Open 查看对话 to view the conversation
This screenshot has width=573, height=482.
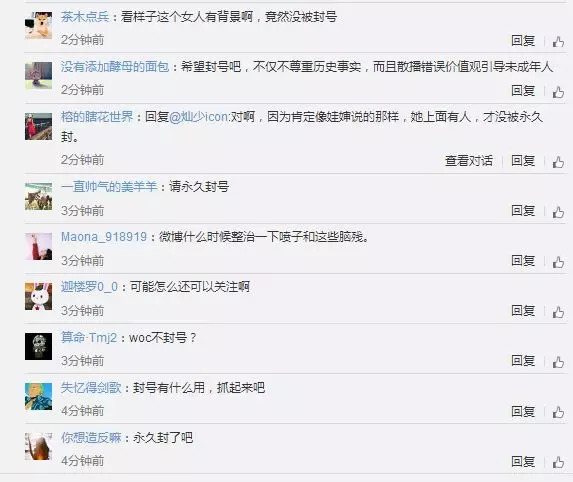click(469, 160)
